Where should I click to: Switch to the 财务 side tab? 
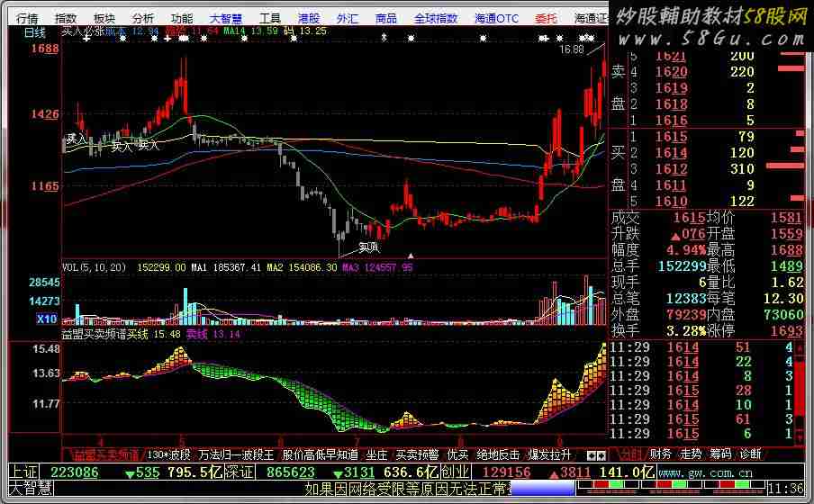(661, 454)
